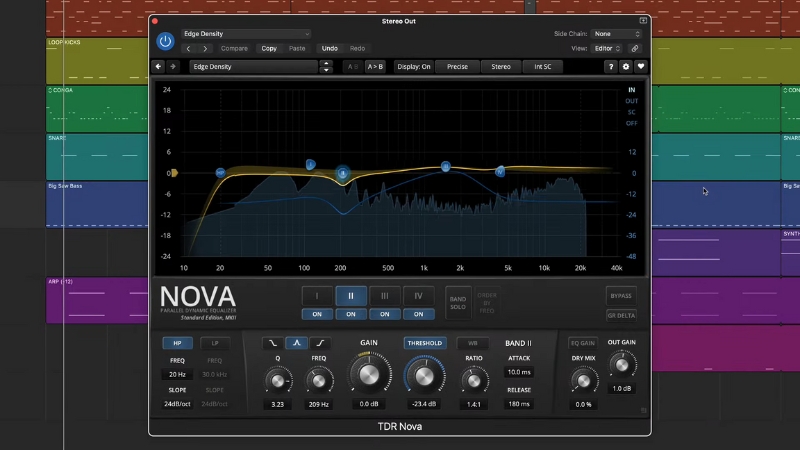Click the Out Gain knob
Image resolution: width=800 pixels, height=450 pixels.
tap(621, 365)
